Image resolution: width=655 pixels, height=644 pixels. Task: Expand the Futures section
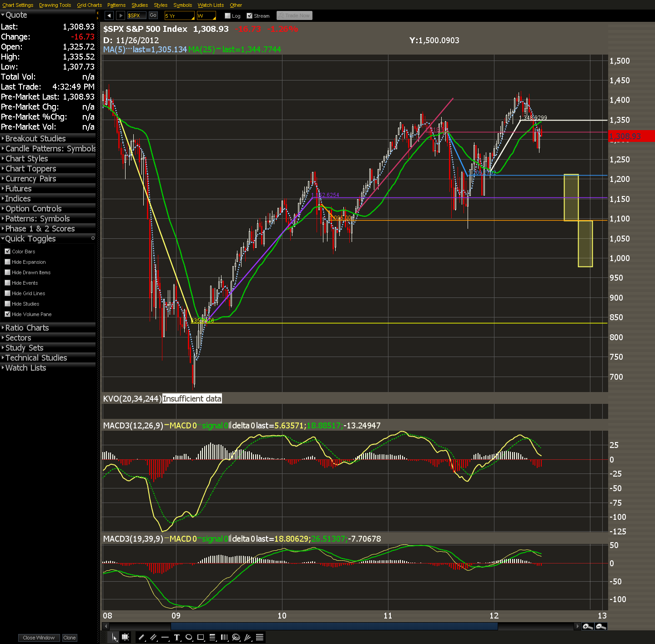pyautogui.click(x=48, y=189)
